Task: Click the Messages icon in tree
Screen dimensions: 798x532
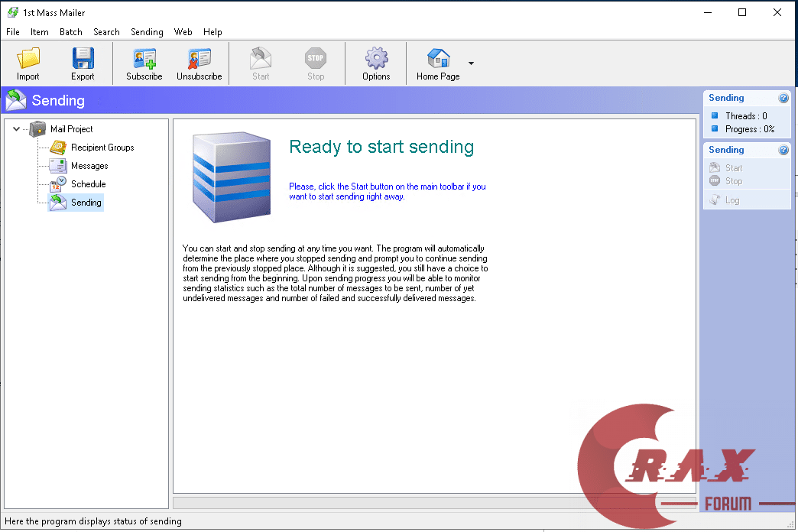Action: (x=58, y=166)
